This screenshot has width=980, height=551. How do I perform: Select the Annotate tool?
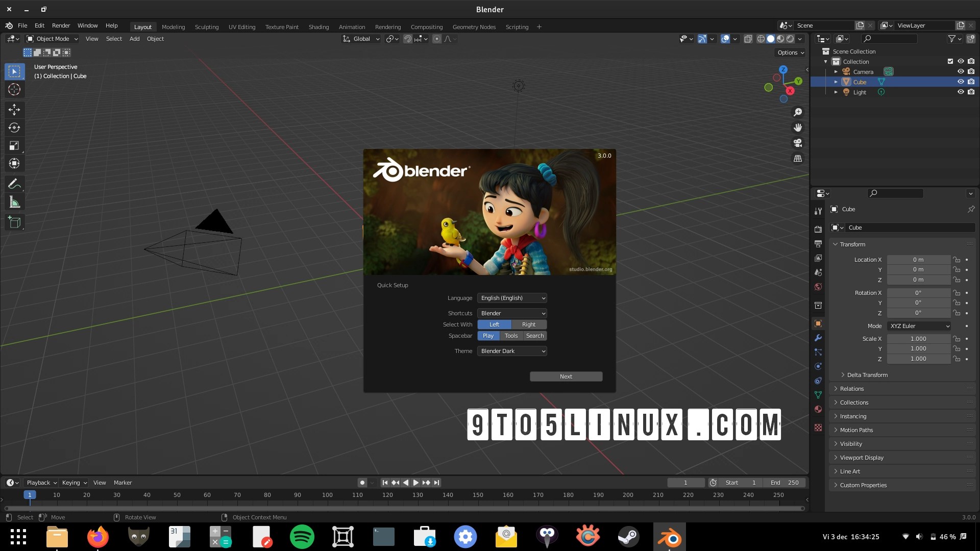point(14,183)
